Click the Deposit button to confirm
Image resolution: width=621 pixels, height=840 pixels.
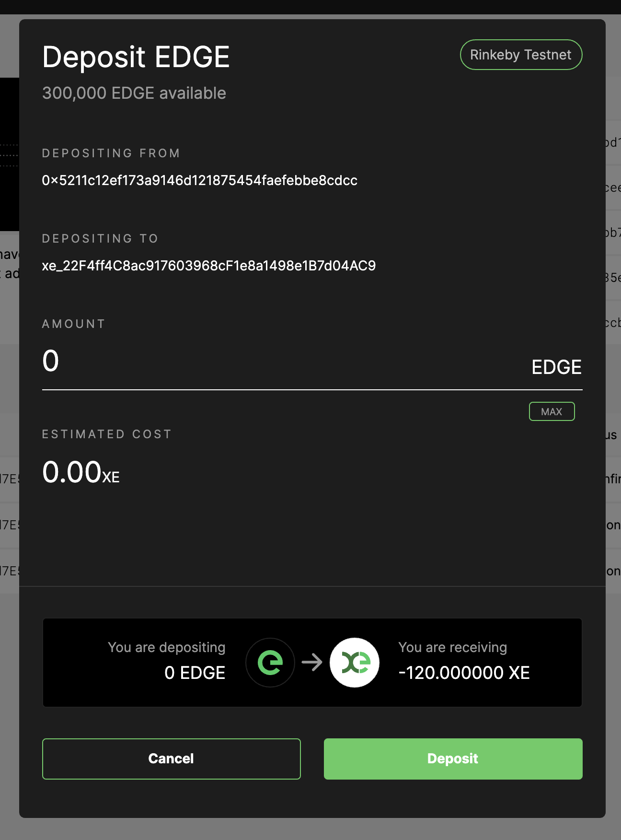point(453,758)
